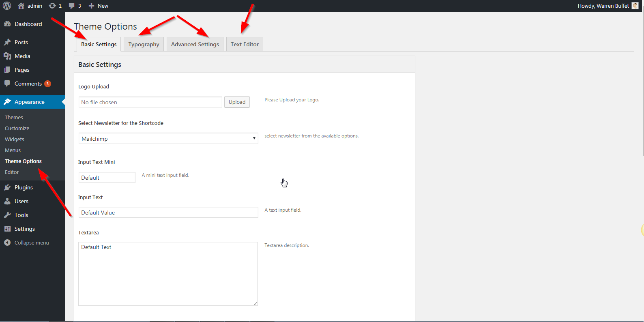Click the Posts menu label
The image size is (644, 322).
[x=21, y=42]
